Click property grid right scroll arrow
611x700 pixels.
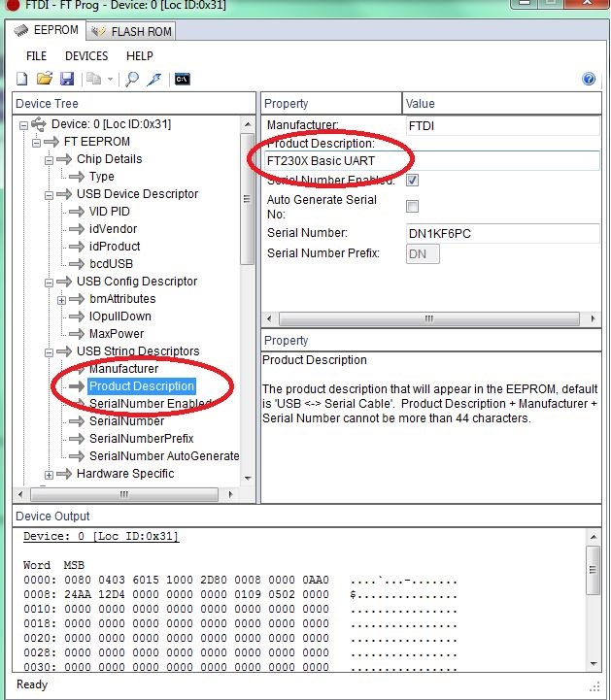[x=593, y=318]
